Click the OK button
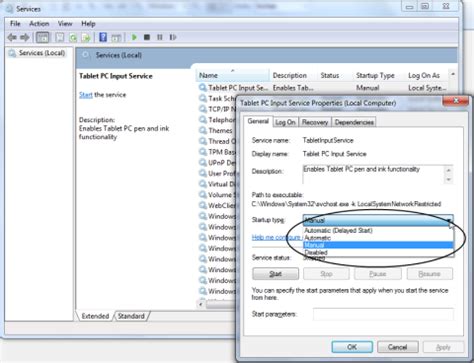Viewport: 474px width, 363px height. pos(352,347)
